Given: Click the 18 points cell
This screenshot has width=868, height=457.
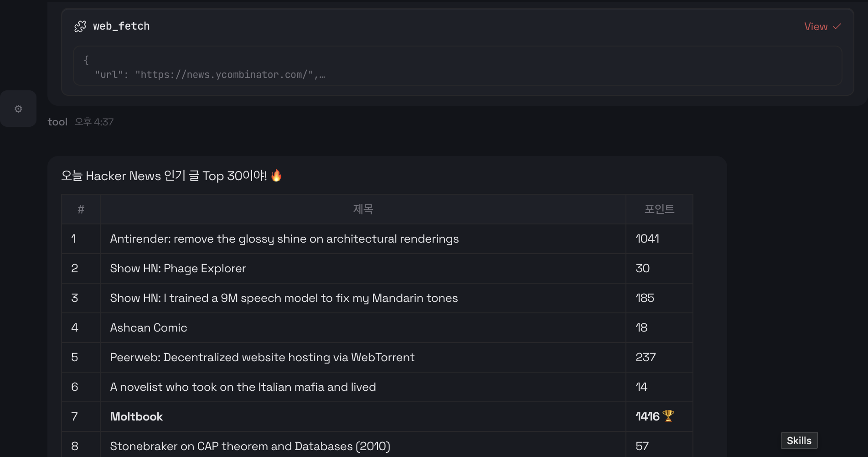Looking at the screenshot, I should click(x=659, y=327).
